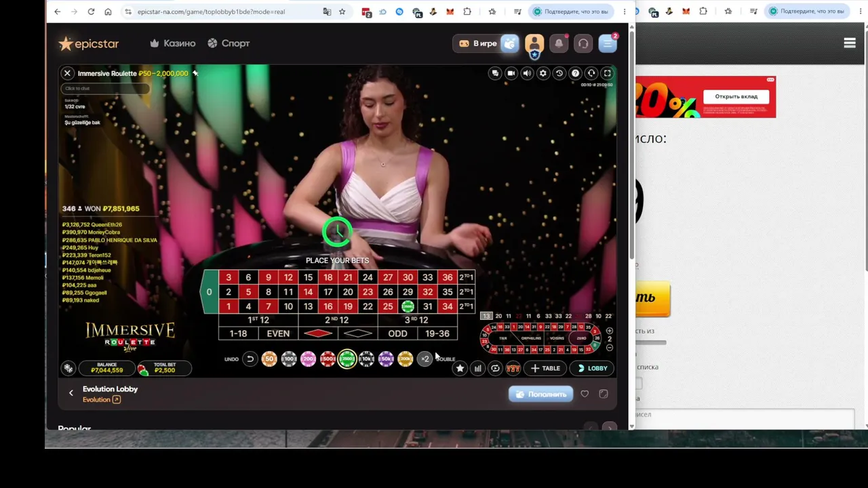Add game to favorites with heart icon
868x488 pixels.
(585, 394)
